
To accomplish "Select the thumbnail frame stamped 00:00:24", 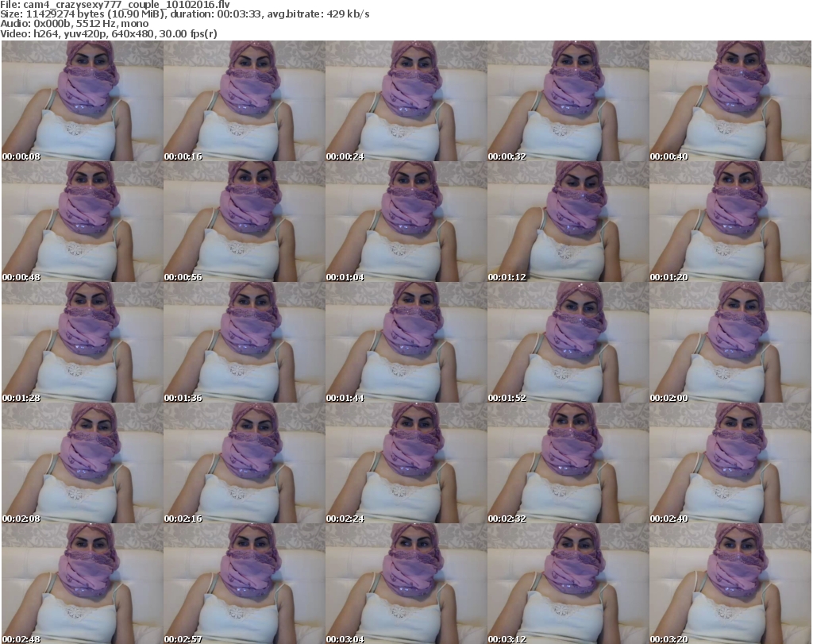I will pos(406,101).
